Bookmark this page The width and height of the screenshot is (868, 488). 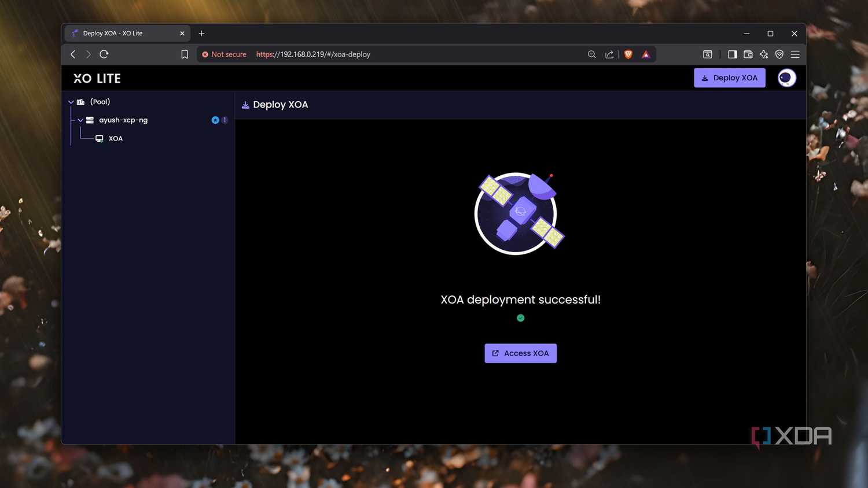[x=185, y=54]
